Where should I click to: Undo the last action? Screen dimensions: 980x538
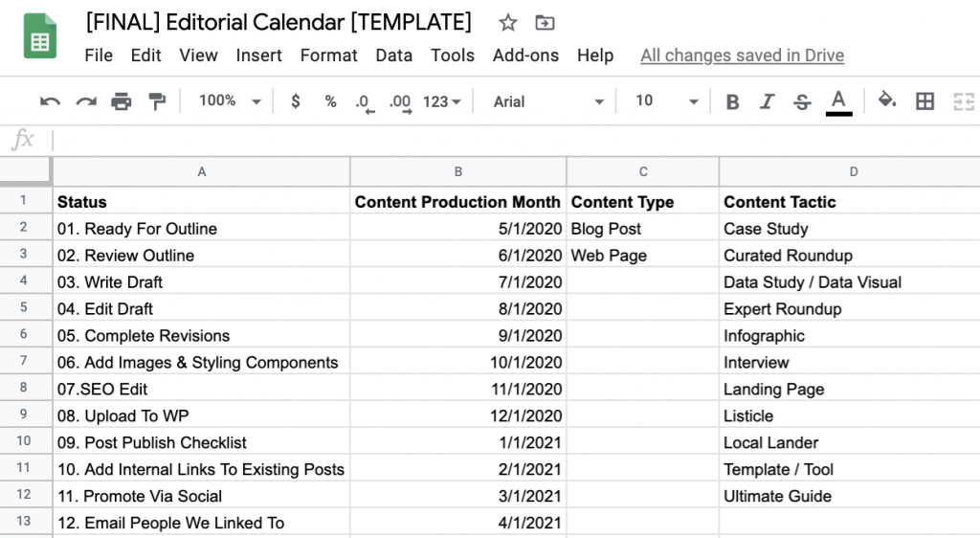pos(50,101)
